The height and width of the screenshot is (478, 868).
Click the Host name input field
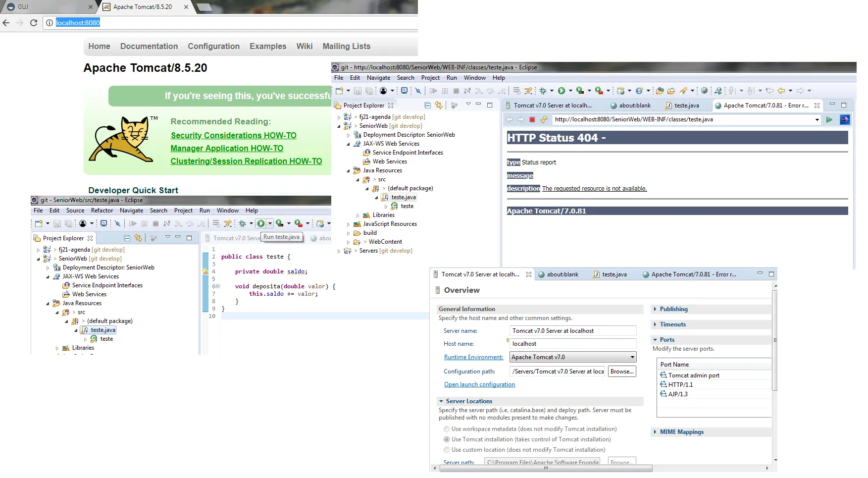tap(573, 344)
